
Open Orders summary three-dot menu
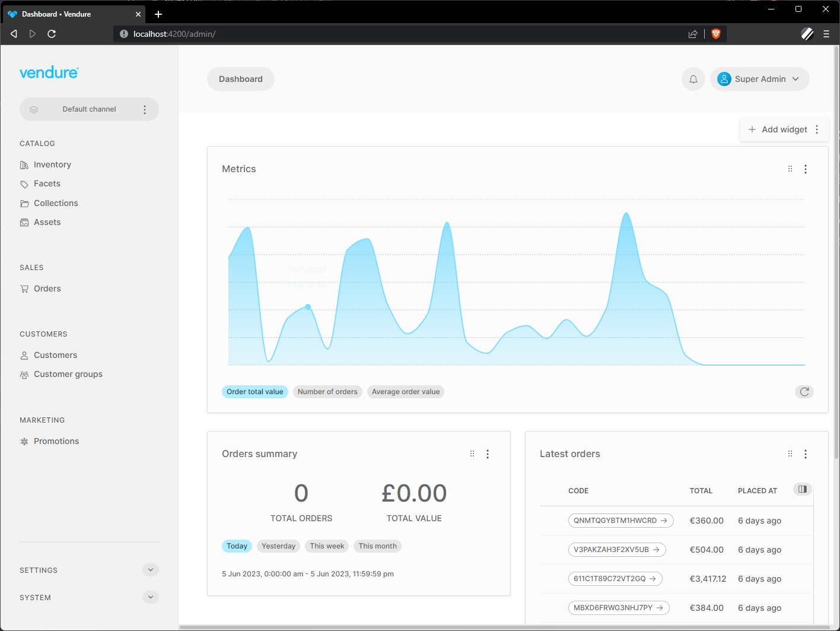click(488, 454)
